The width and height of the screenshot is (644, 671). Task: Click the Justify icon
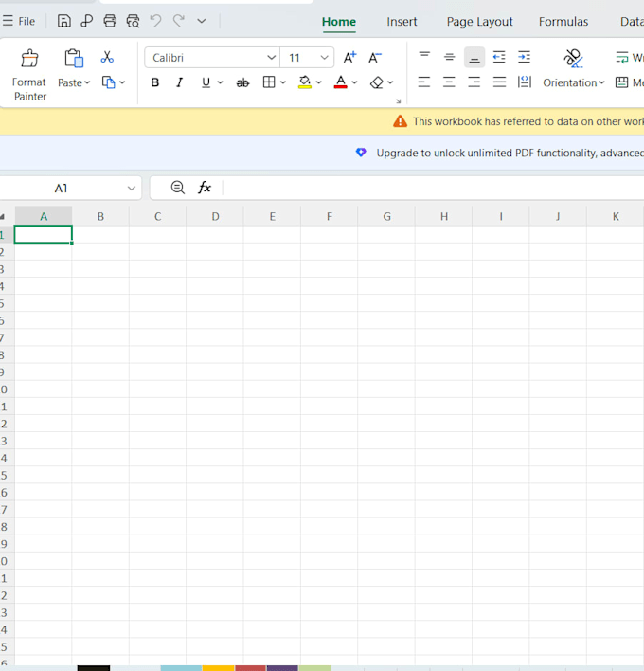(x=499, y=82)
